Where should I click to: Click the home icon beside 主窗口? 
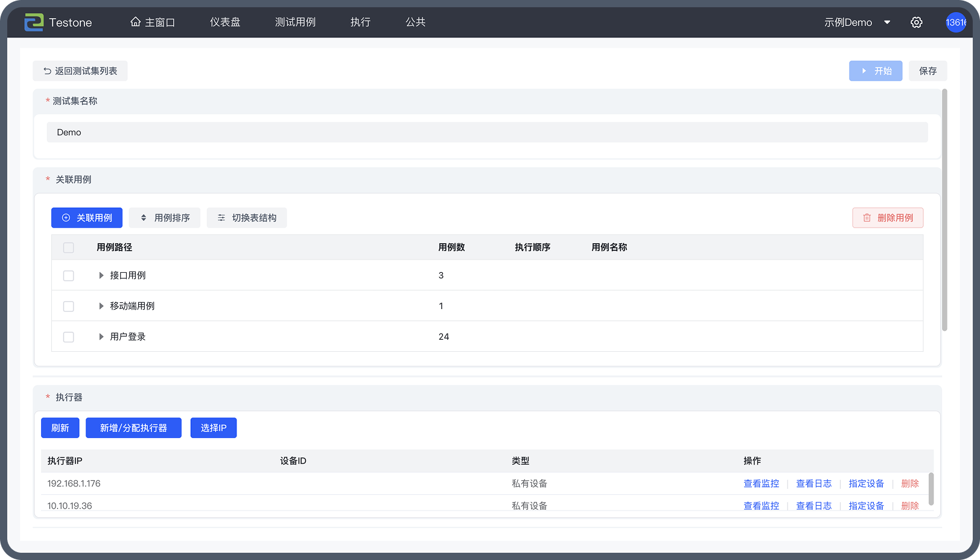(135, 22)
